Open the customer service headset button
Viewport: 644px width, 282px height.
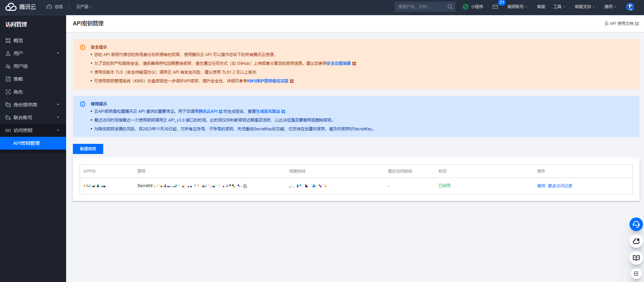[636, 224]
